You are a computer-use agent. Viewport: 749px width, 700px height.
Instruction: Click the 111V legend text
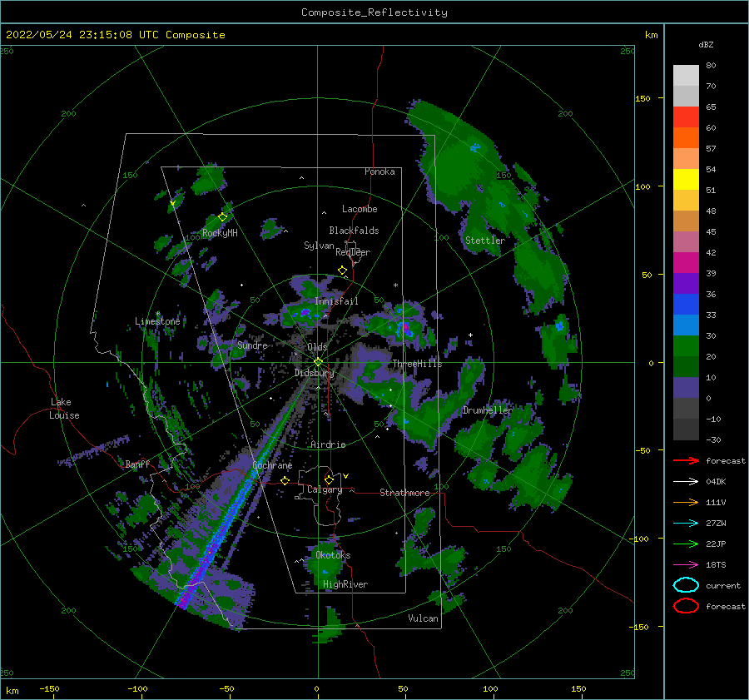(716, 502)
